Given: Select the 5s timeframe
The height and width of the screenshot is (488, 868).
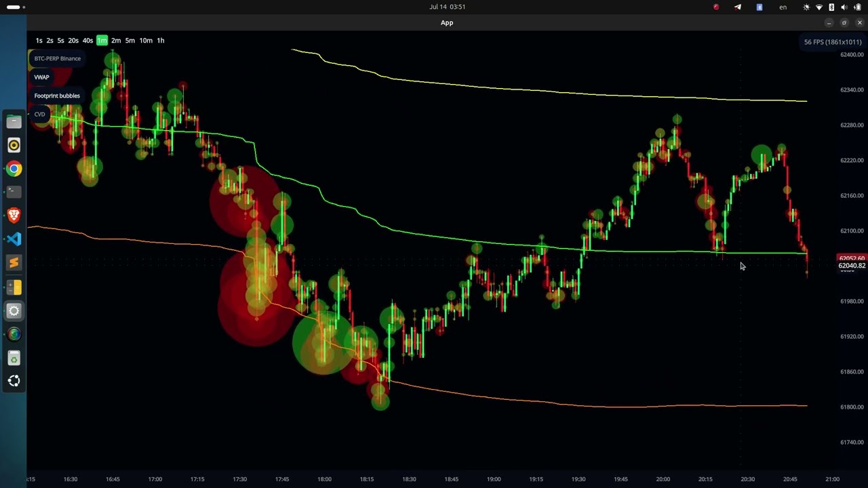Looking at the screenshot, I should point(60,41).
